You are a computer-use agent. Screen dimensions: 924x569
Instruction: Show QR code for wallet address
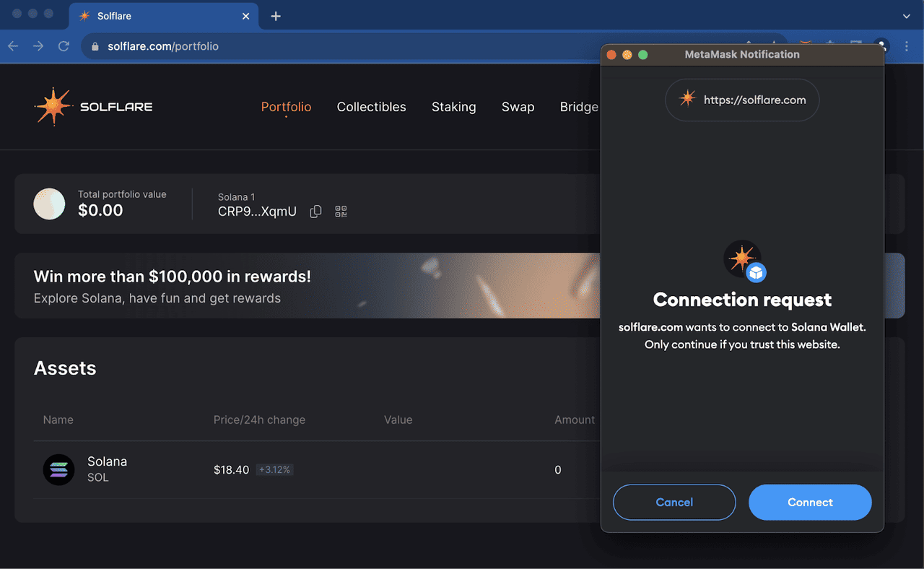pyautogui.click(x=341, y=212)
